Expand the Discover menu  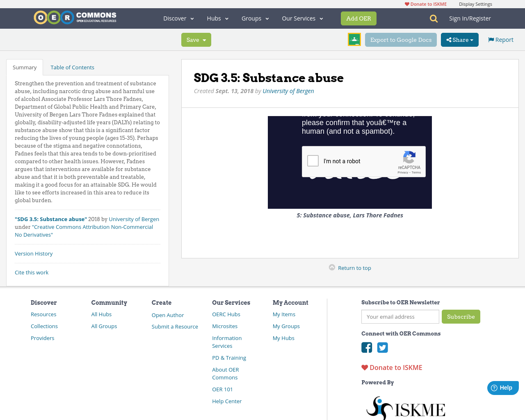pyautogui.click(x=178, y=18)
